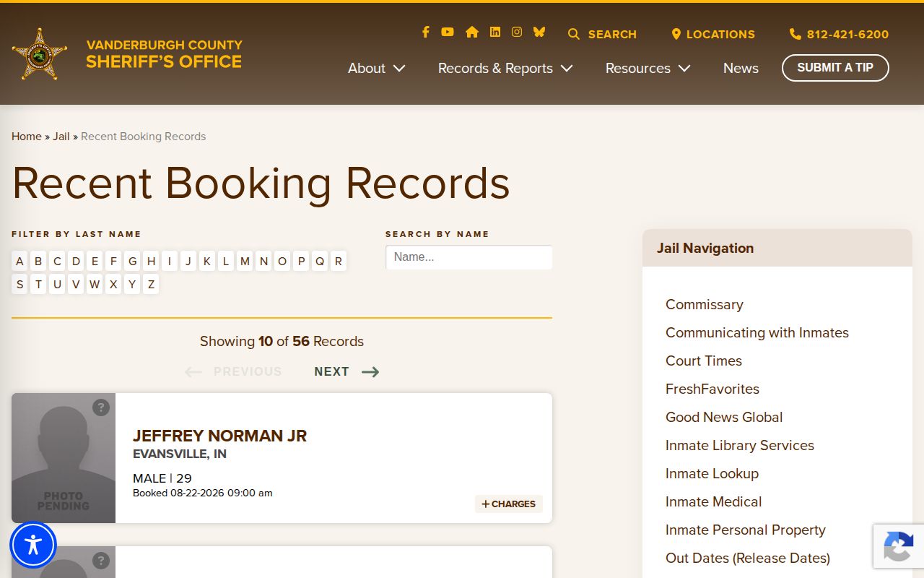Open the LinkedIn social icon

(x=495, y=32)
